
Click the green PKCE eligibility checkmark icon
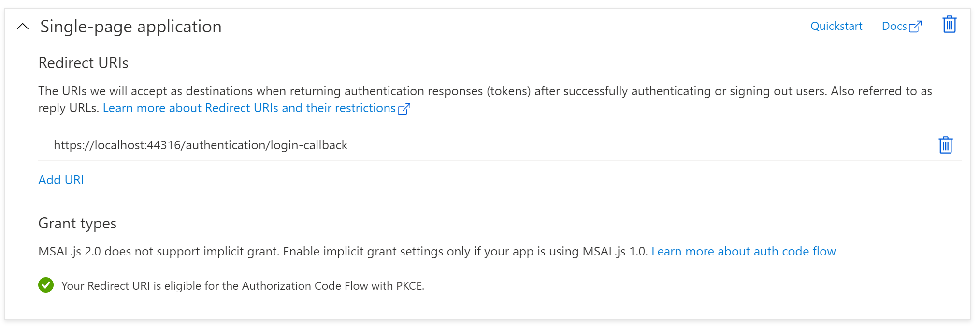coord(46,285)
